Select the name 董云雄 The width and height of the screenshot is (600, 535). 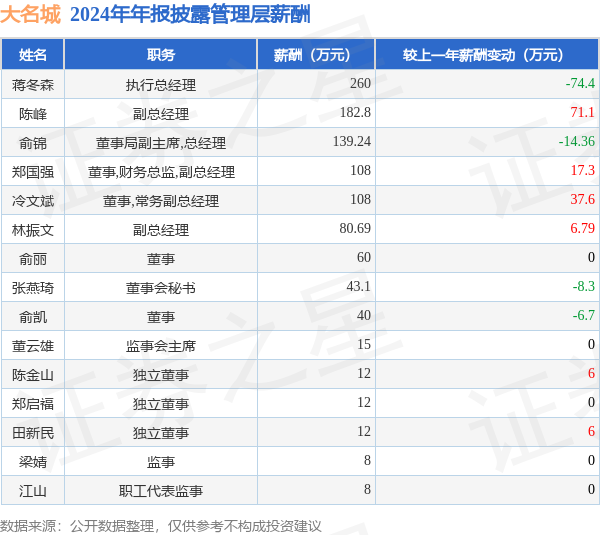[x=33, y=346]
